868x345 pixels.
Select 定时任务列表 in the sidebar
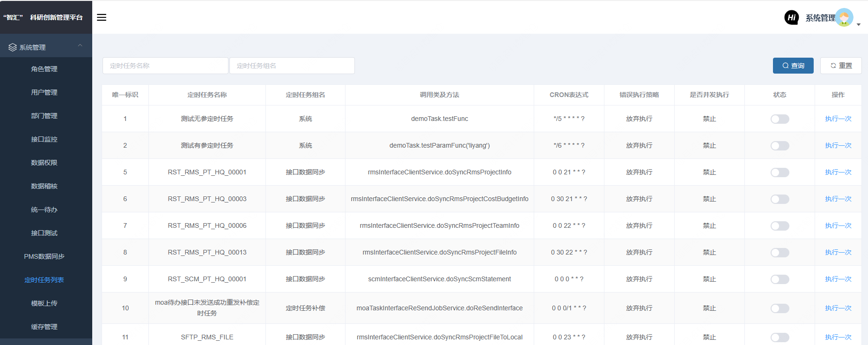pos(44,280)
